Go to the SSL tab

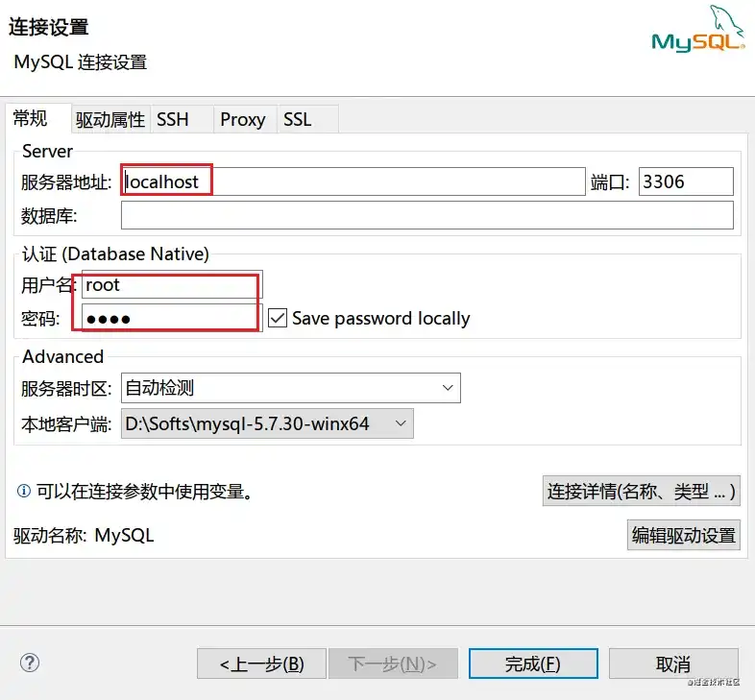point(297,119)
